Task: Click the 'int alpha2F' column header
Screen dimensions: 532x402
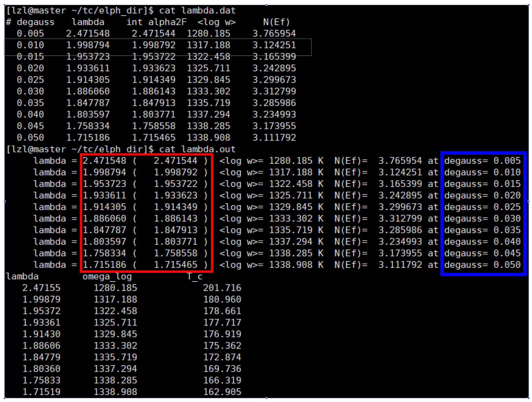Action: coord(156,22)
